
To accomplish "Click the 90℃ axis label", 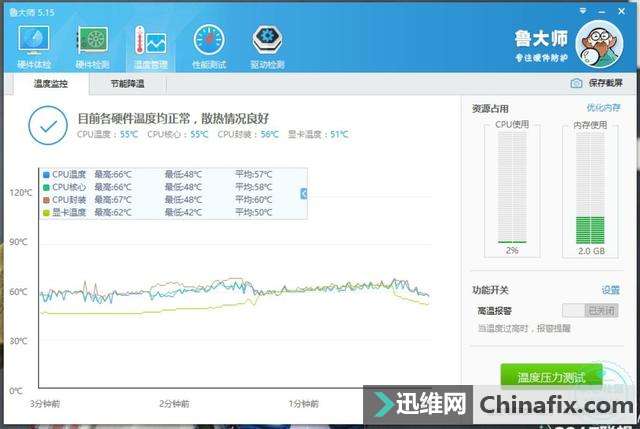I will pyautogui.click(x=19, y=242).
